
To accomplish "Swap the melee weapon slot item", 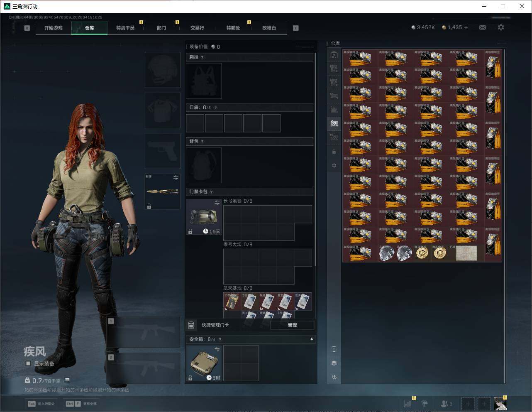I will tap(176, 178).
